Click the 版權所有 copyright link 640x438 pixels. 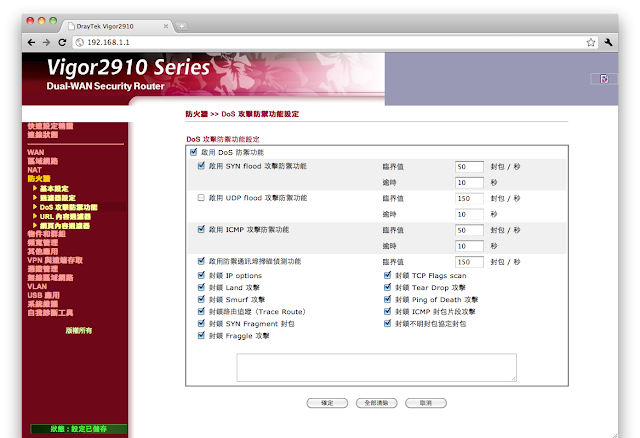79,331
